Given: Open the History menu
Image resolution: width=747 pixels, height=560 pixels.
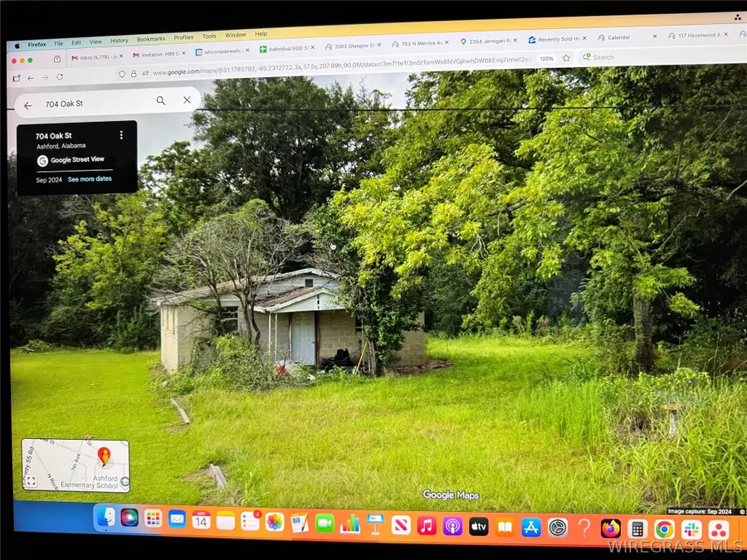Looking at the screenshot, I should 119,41.
